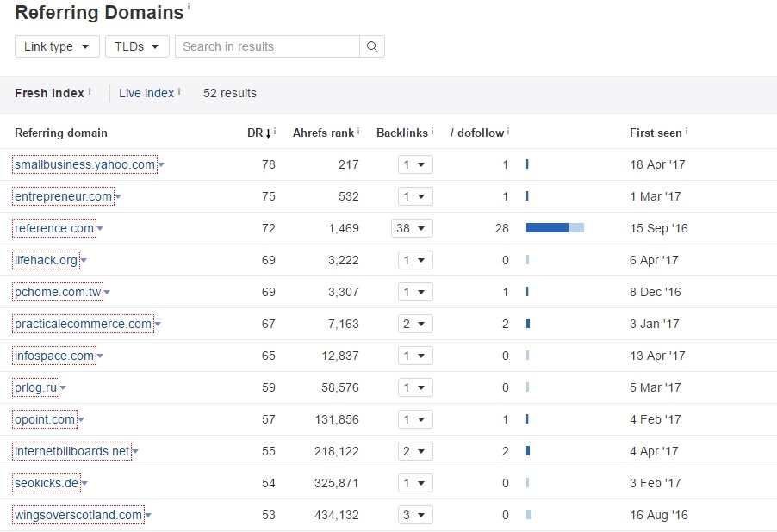Expand caret menu beside smallbusiness.yahoo.com
This screenshot has height=532, width=777.
pos(161,165)
